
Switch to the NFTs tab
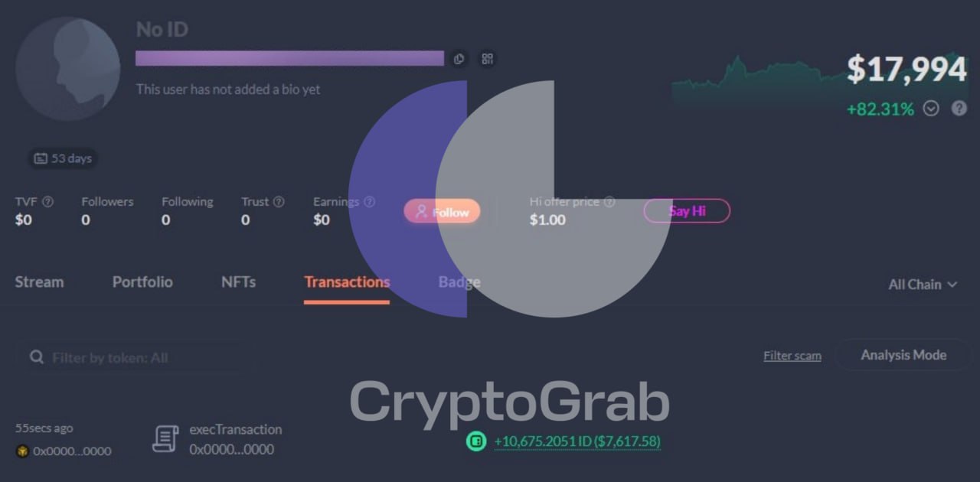click(238, 282)
